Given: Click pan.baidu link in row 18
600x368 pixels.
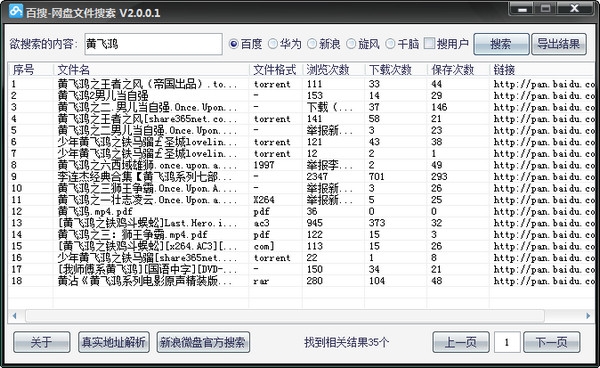Looking at the screenshot, I should (x=544, y=281).
